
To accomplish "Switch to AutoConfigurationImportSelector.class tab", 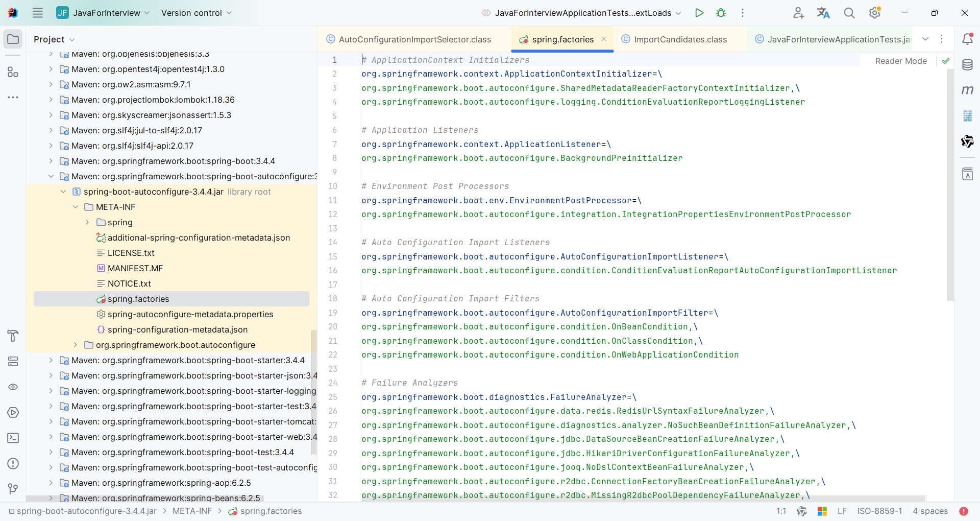I will click(414, 39).
